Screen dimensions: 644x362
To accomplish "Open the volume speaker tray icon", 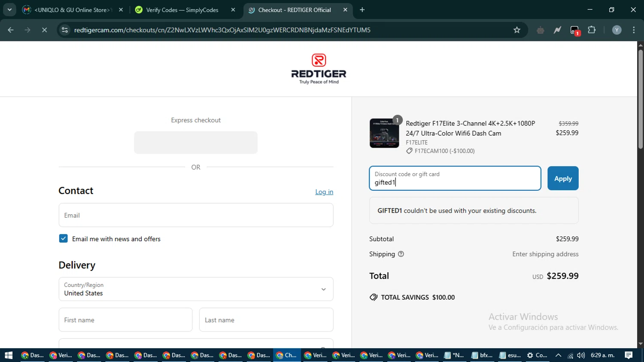I will point(581,355).
